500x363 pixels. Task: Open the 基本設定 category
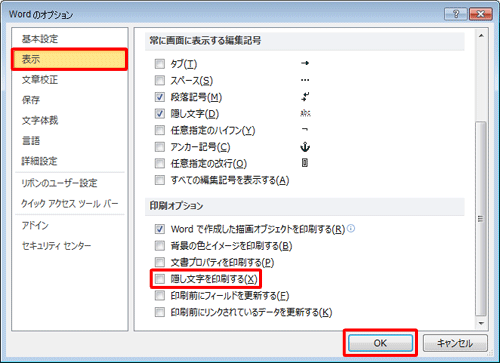pyautogui.click(x=40, y=39)
